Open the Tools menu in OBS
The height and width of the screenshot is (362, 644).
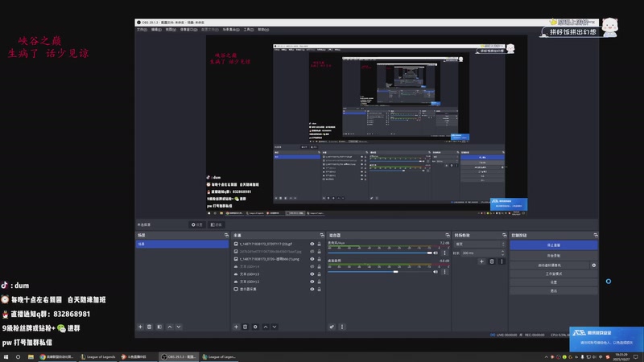click(248, 29)
